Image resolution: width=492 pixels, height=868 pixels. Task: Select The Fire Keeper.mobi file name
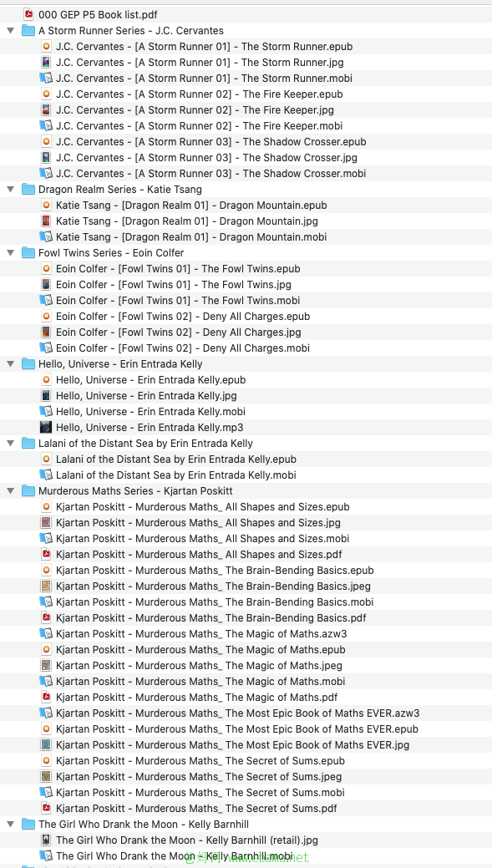(x=200, y=125)
